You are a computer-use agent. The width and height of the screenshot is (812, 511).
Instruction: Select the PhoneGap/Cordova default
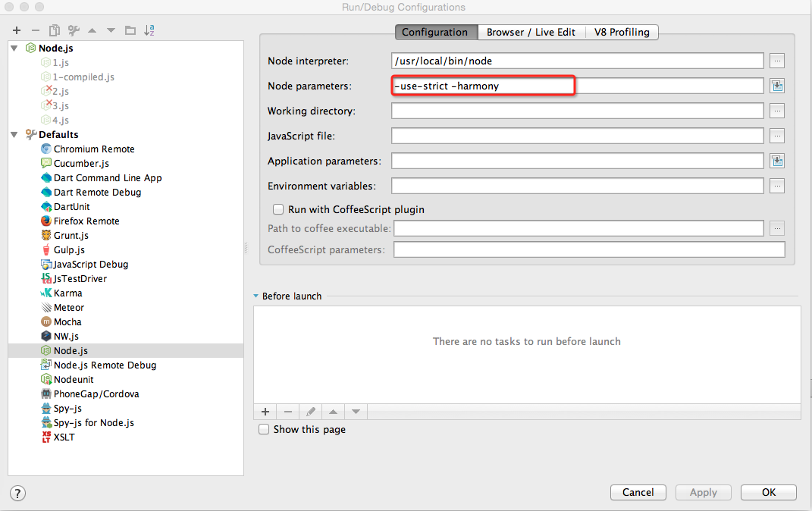pyautogui.click(x=96, y=394)
